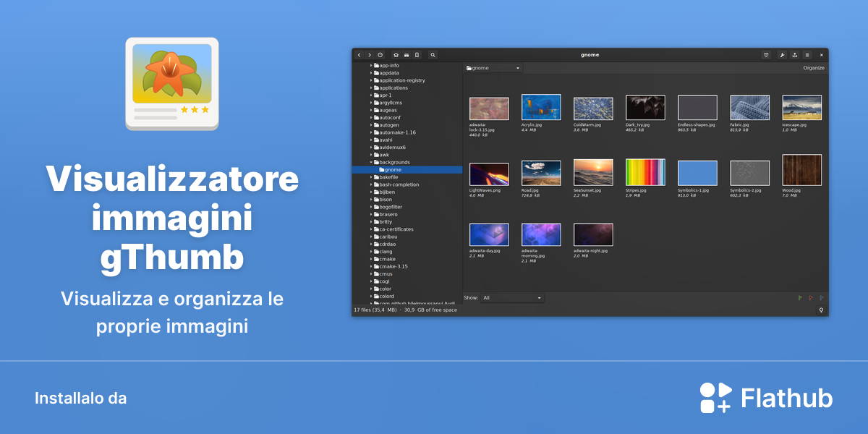Viewport: 868px width, 434px height.
Task: Select the adwaita-lock-3.15.jpg thumbnail
Action: coord(489,109)
